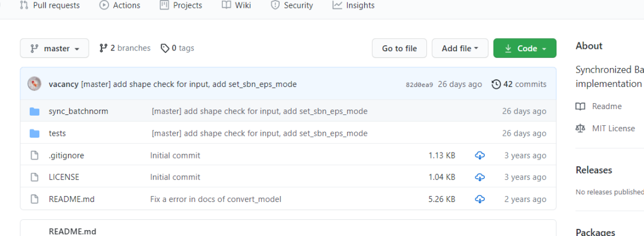Click the 1.04 KB size of LICENSE
The width and height of the screenshot is (644, 236).
point(442,178)
